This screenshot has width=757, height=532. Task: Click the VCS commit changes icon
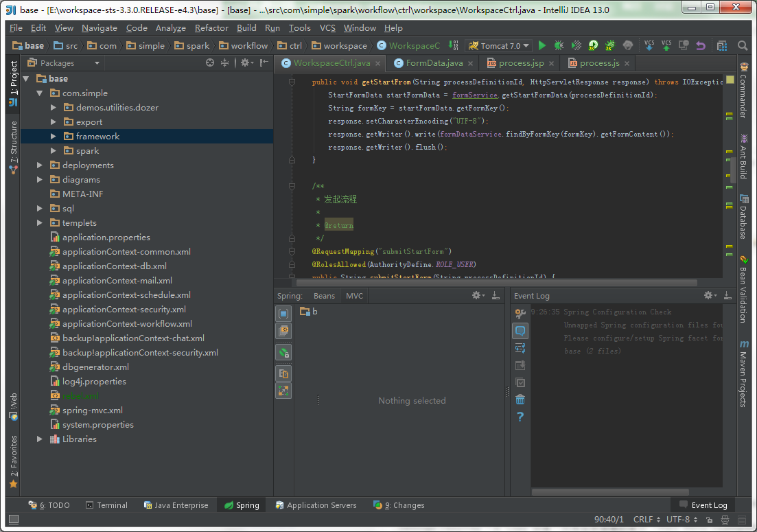click(x=666, y=46)
